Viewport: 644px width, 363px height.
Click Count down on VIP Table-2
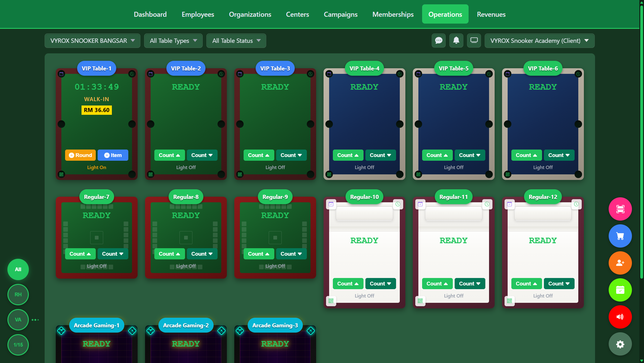(202, 155)
